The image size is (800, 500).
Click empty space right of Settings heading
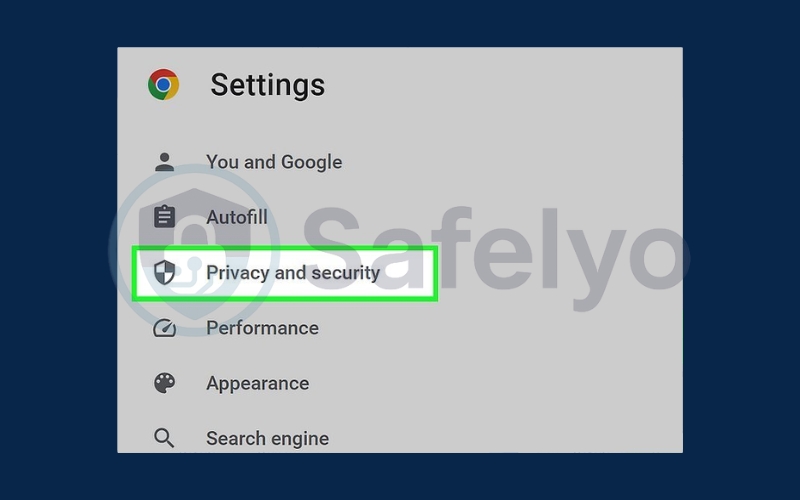coord(500,85)
